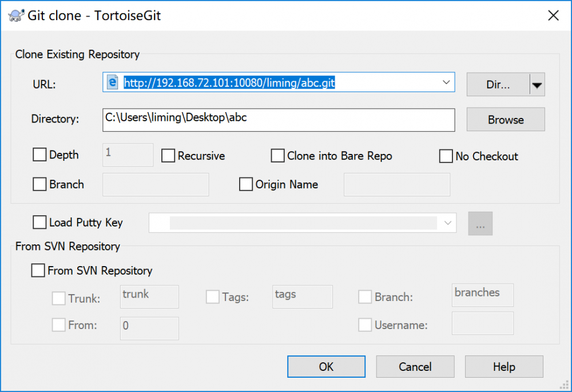This screenshot has height=392, width=572.
Task: Enable the Origin Name checkbox
Action: click(246, 184)
